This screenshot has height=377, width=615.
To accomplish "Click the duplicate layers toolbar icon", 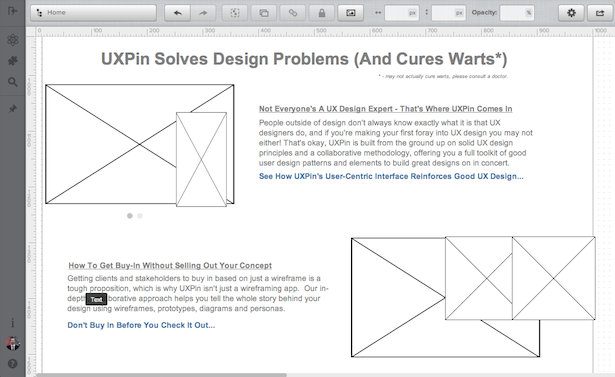I will 264,13.
